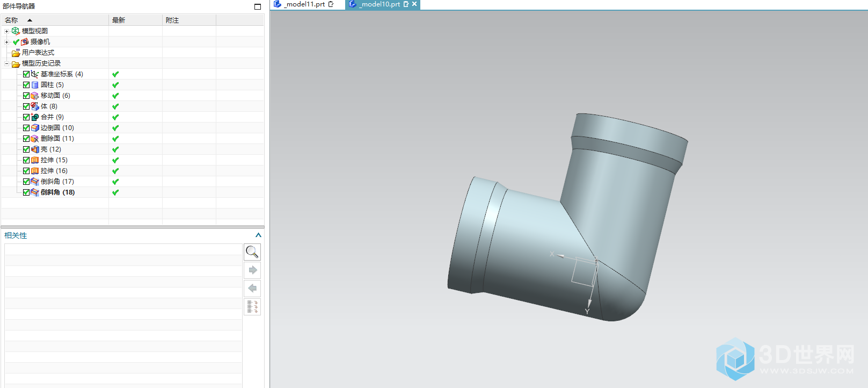Click the _model11.prt tab file icon
This screenshot has width=868, height=388.
click(278, 4)
